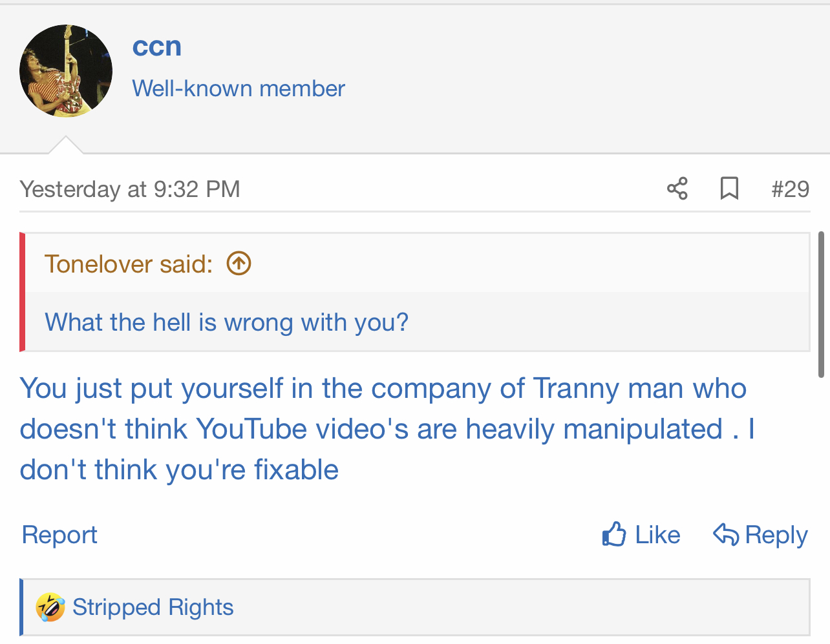Report this post
The width and height of the screenshot is (830, 644).
click(59, 535)
